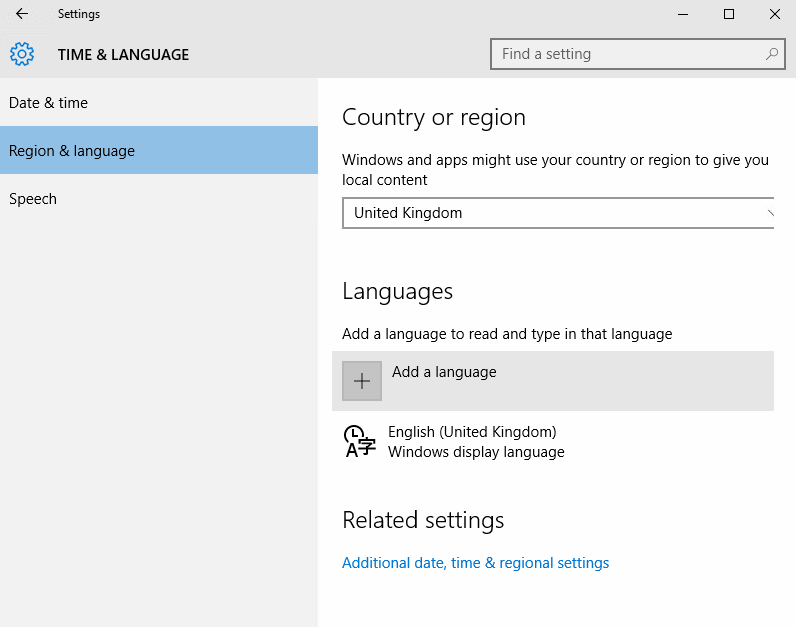This screenshot has height=627, width=796.
Task: Click the TIME & LANGUAGE header title
Action: (x=123, y=55)
